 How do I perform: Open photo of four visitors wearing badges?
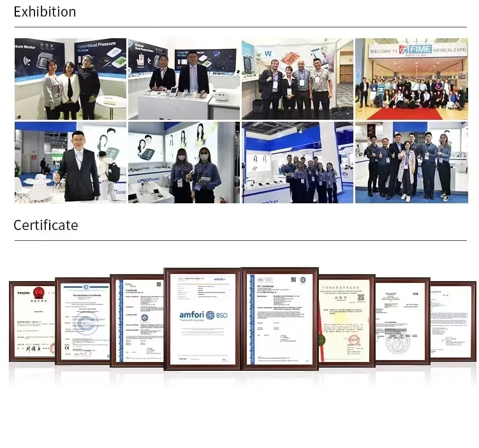pyautogui.click(x=298, y=79)
